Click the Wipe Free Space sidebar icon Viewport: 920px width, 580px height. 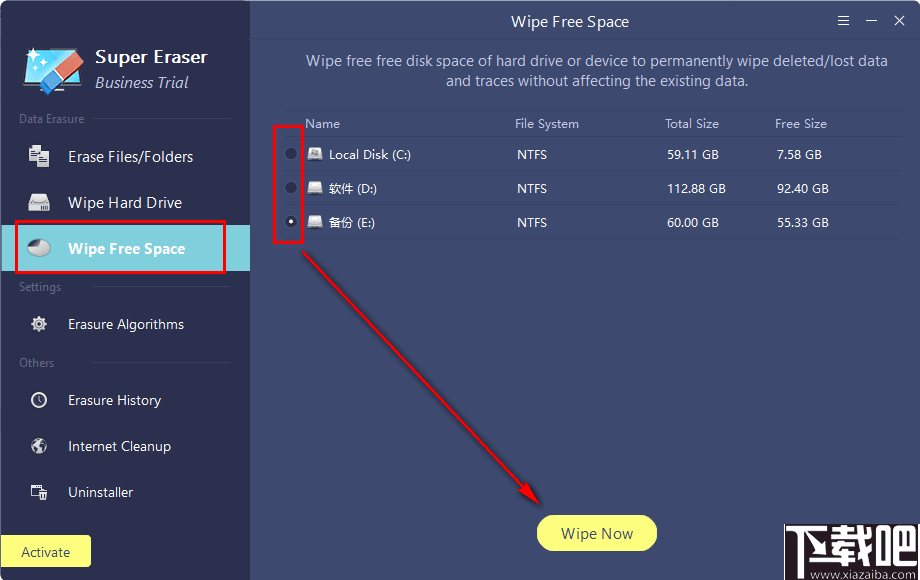39,248
